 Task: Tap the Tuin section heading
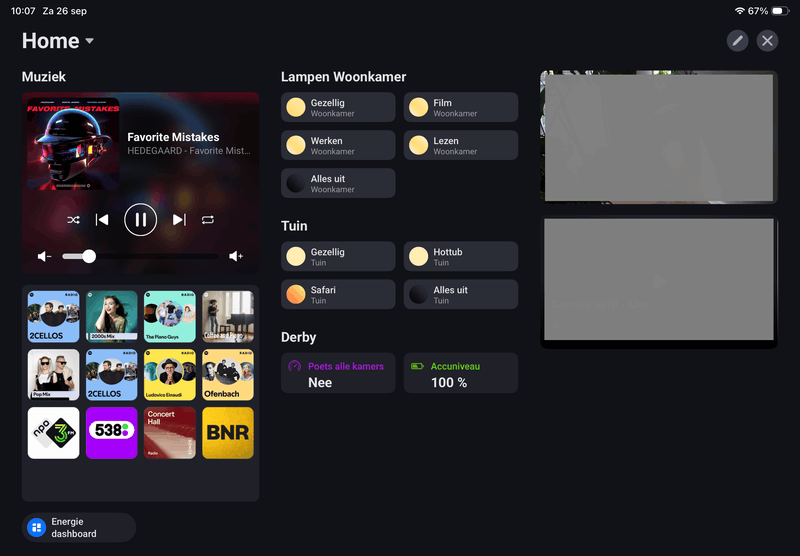coord(294,226)
